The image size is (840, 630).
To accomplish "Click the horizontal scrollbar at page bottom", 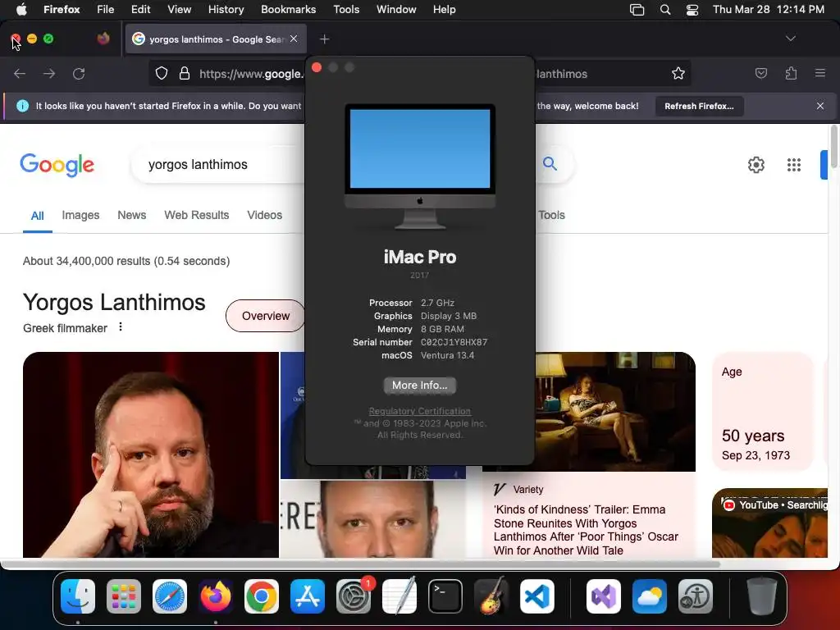I will 362,564.
